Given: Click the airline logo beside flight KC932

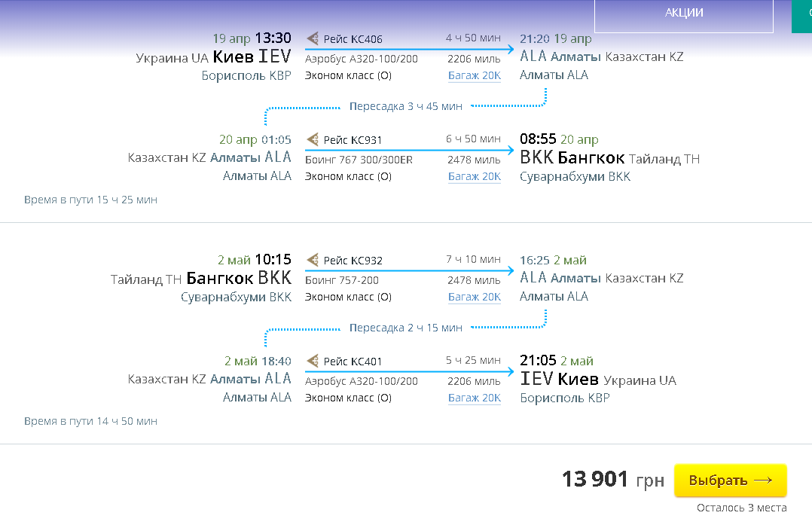Looking at the screenshot, I should [x=313, y=260].
